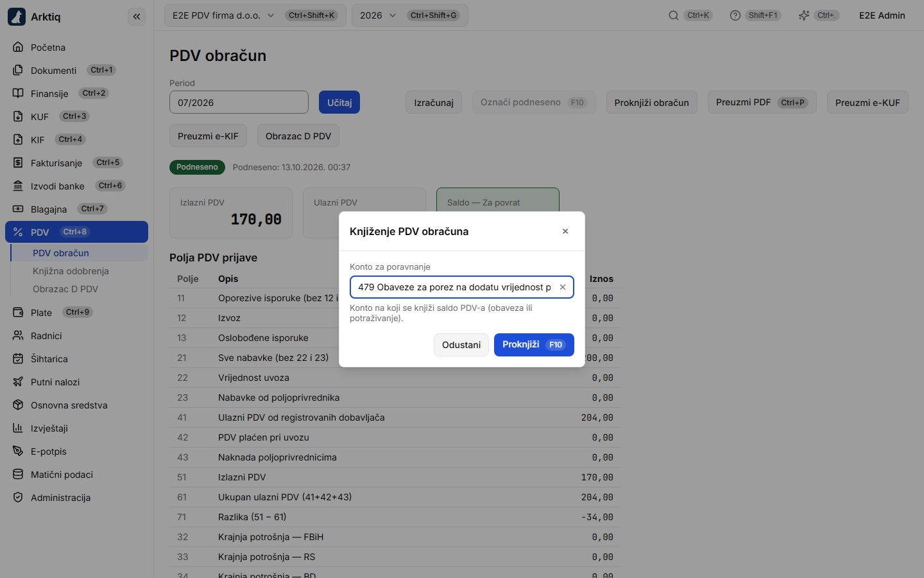Viewport: 924px width, 578px height.
Task: Click the Matični podaci database icon
Action: [18, 474]
